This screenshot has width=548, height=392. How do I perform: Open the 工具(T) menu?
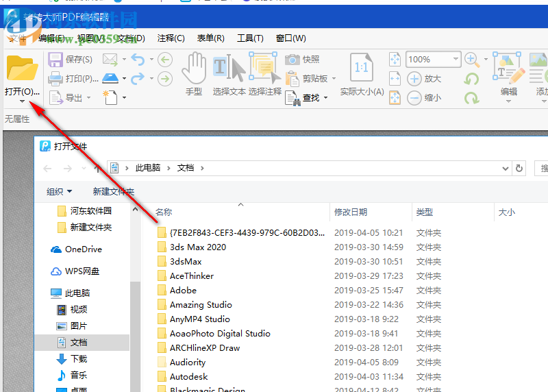coord(250,38)
